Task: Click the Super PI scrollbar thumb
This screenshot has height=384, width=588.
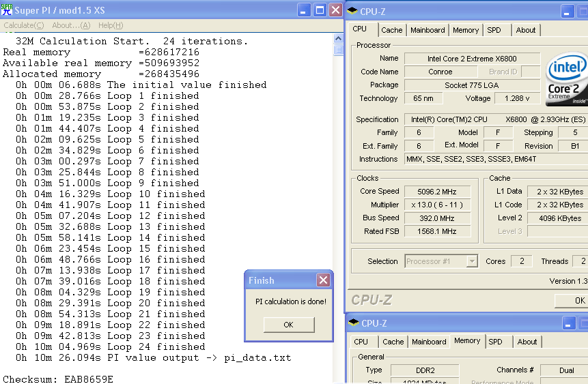Action: click(338, 50)
